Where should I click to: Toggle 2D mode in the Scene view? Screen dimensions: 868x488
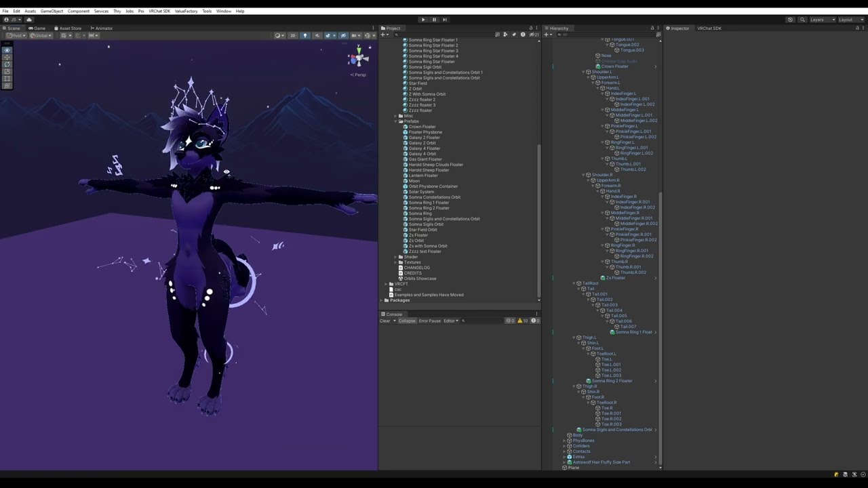293,35
